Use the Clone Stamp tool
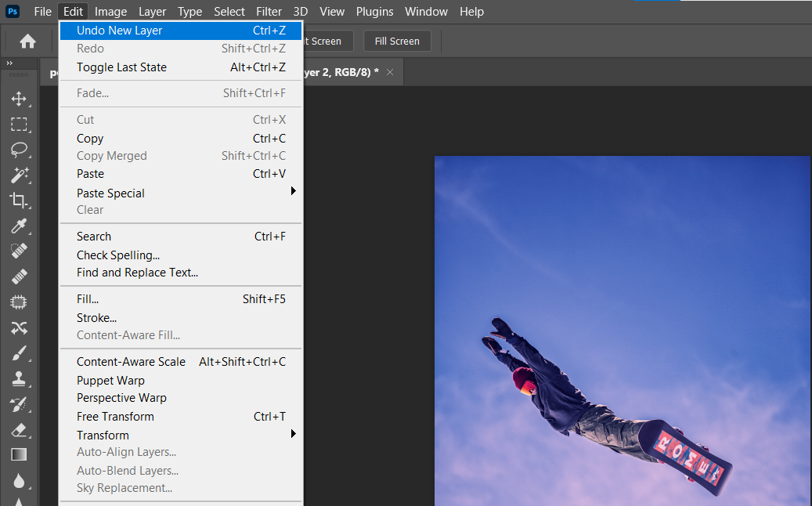The width and height of the screenshot is (812, 506). pyautogui.click(x=19, y=378)
